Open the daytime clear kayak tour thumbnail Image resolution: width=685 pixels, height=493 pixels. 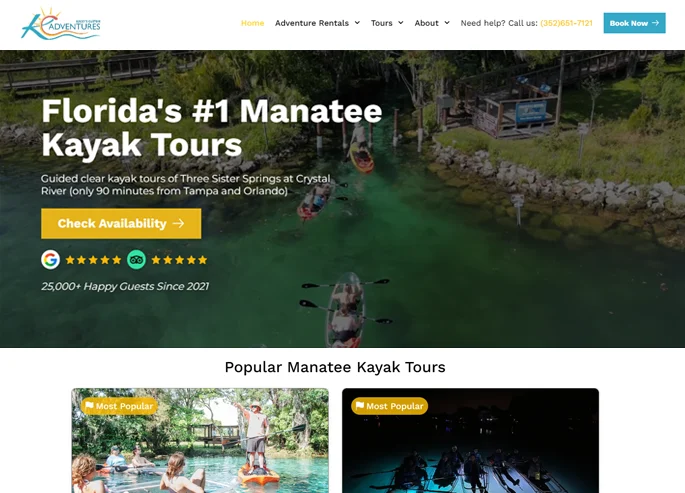click(x=200, y=440)
